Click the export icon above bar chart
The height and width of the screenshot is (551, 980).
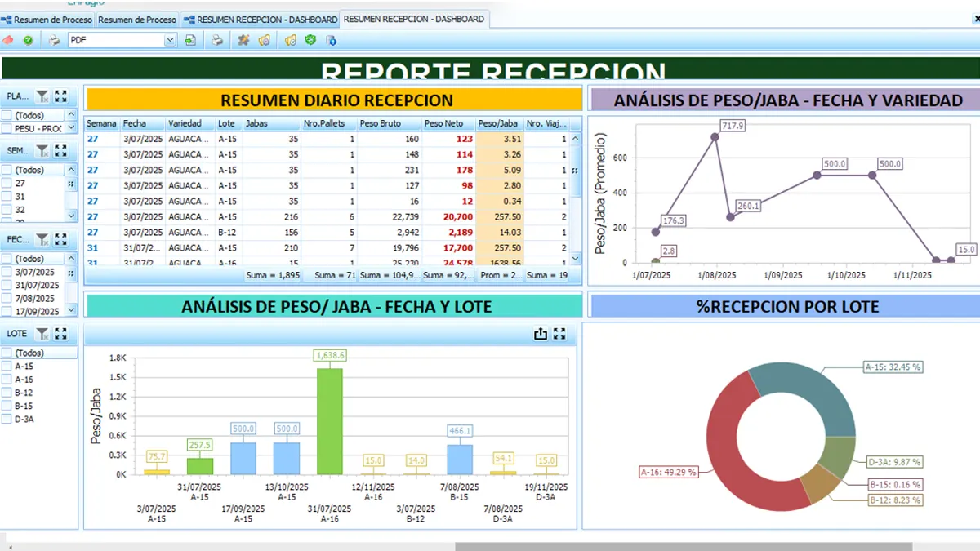(x=540, y=333)
